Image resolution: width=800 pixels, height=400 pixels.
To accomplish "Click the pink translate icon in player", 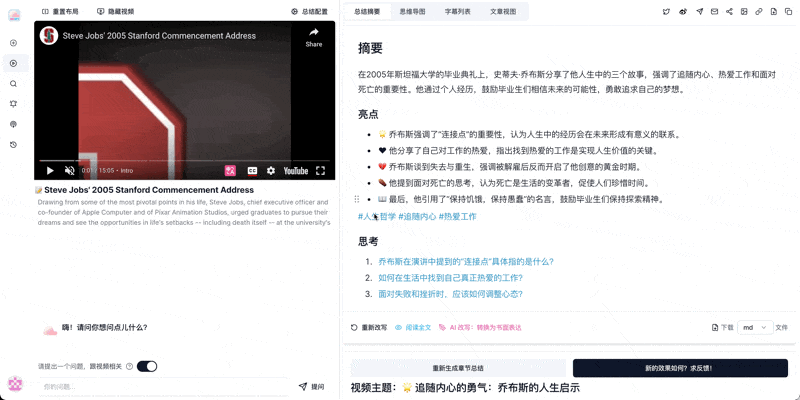I will pos(230,171).
